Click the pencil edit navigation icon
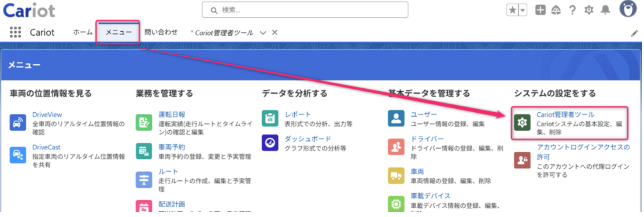 pyautogui.click(x=634, y=33)
